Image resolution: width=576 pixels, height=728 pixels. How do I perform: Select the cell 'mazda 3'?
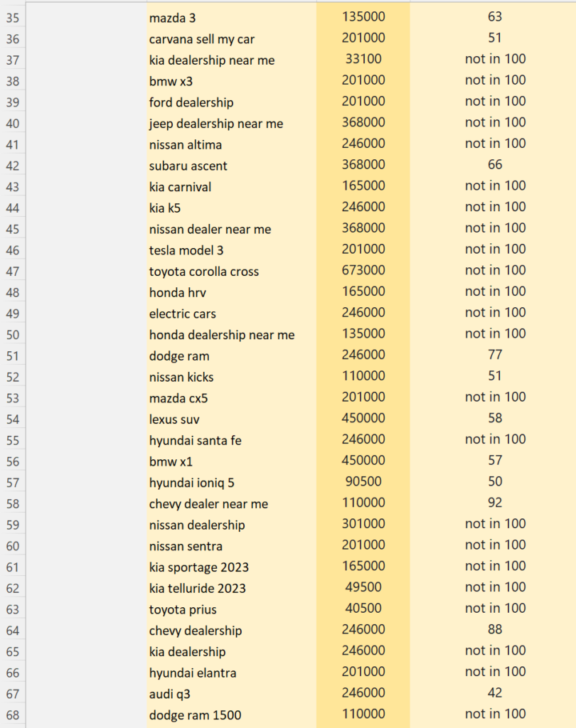pos(231,18)
